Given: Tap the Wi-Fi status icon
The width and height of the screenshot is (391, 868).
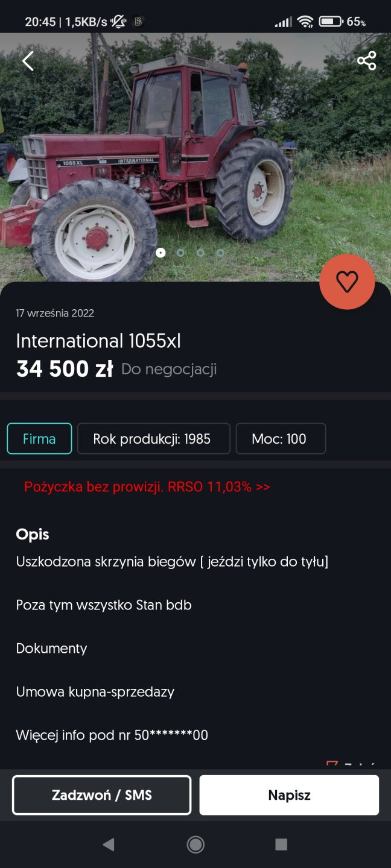Looking at the screenshot, I should point(305,22).
